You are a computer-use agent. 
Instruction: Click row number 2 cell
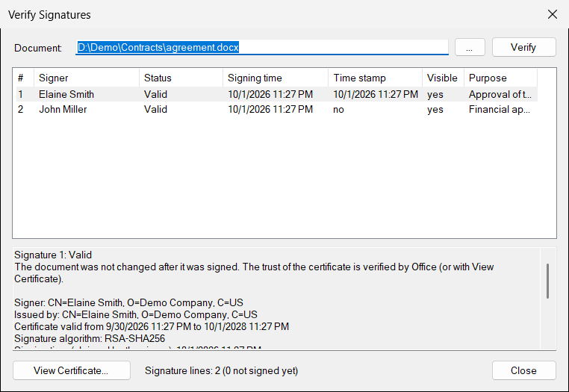point(21,109)
